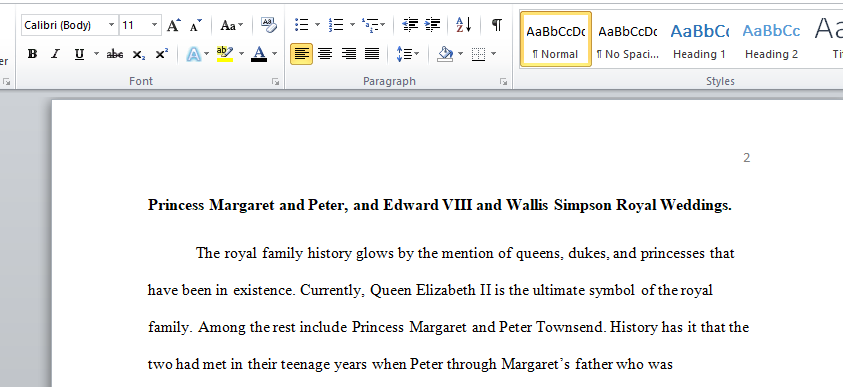Open font color dropdown arrow
The image size is (843, 387).
[x=274, y=54]
